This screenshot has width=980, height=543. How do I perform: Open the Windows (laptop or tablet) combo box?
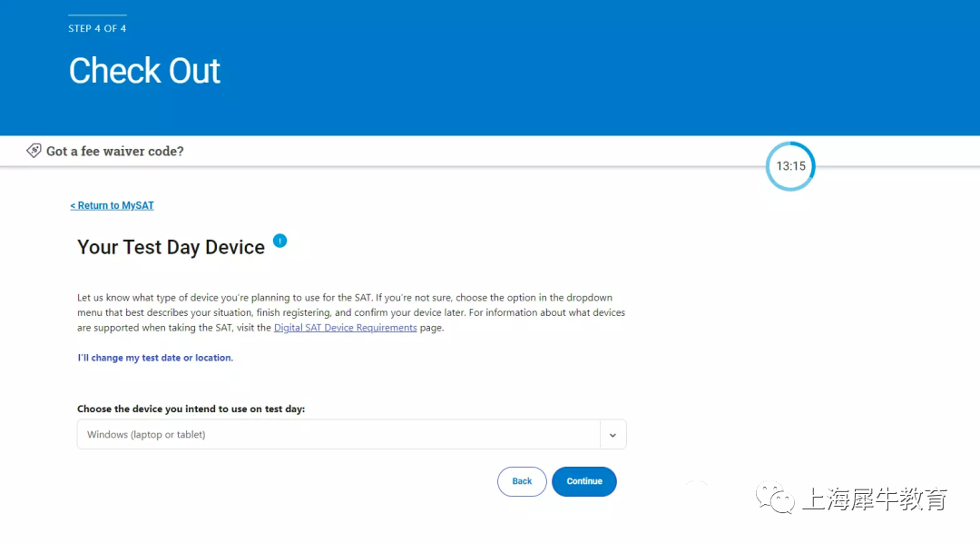(x=351, y=434)
